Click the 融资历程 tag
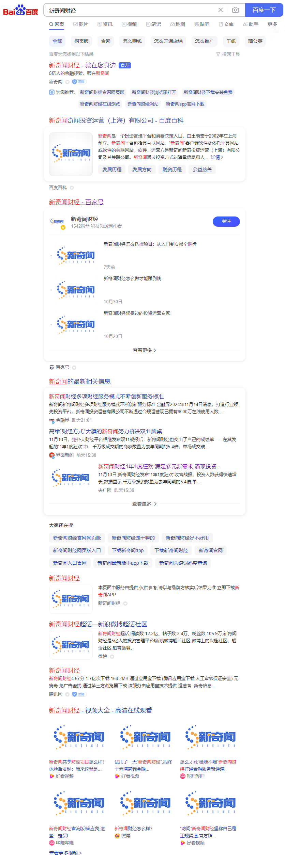Screen dimensions: 285x868 click(x=172, y=170)
